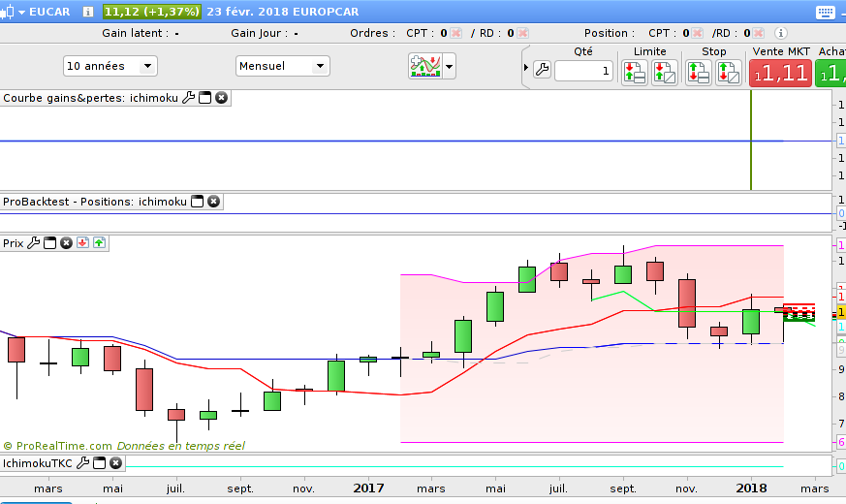846x504 pixels.
Task: Click the second Limite order icon
Action: tap(664, 73)
